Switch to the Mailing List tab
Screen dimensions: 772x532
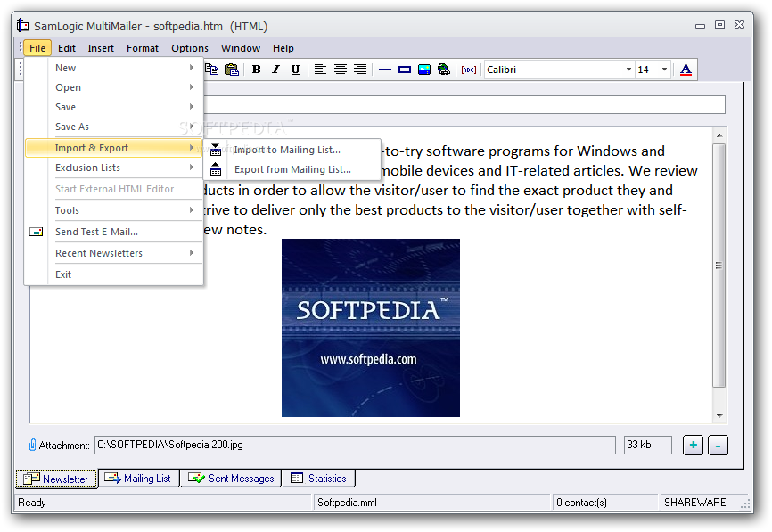pos(139,479)
